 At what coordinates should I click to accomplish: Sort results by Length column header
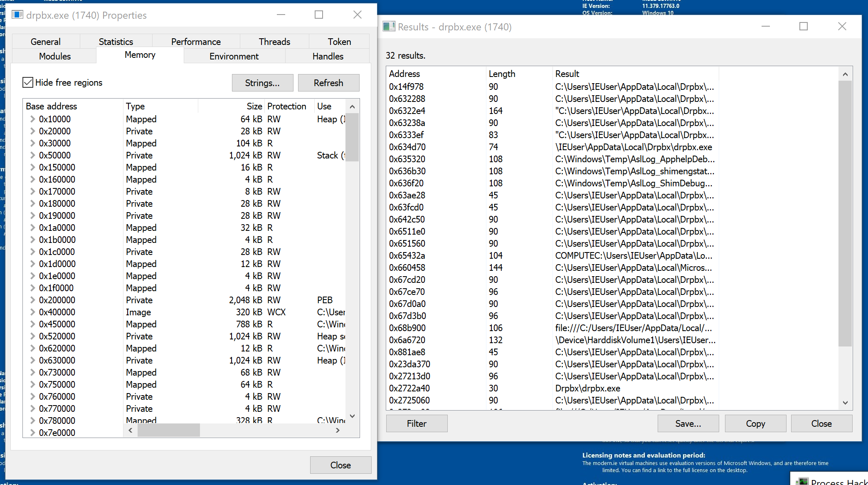click(x=519, y=74)
